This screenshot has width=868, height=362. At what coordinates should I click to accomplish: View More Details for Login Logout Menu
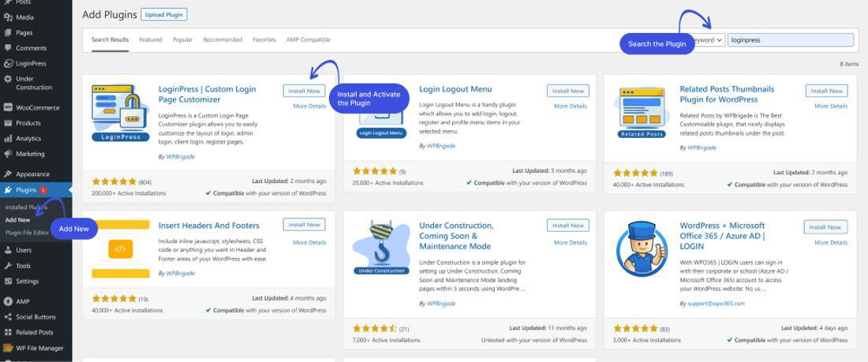pyautogui.click(x=571, y=106)
